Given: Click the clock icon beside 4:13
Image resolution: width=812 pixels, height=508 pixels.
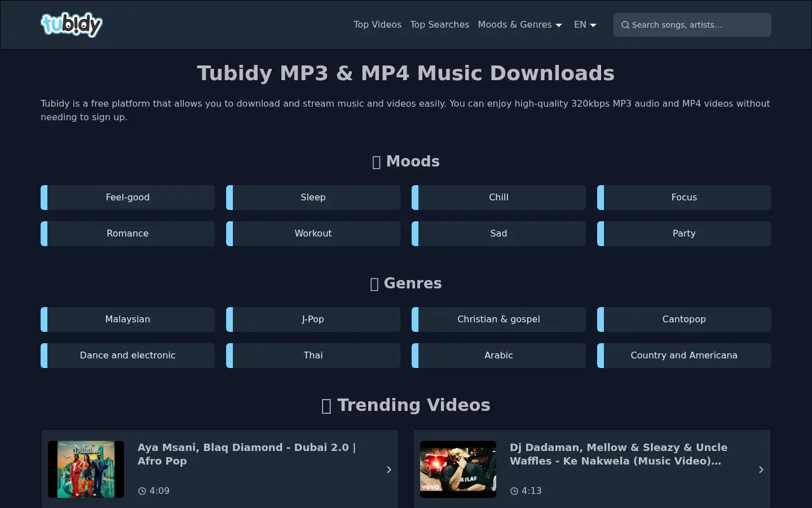Looking at the screenshot, I should click(514, 491).
